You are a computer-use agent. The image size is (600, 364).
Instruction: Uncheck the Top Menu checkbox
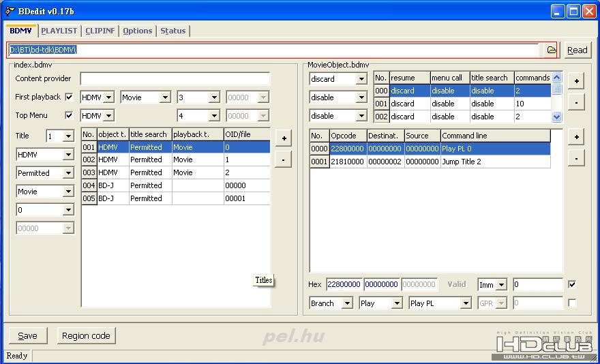pos(69,116)
